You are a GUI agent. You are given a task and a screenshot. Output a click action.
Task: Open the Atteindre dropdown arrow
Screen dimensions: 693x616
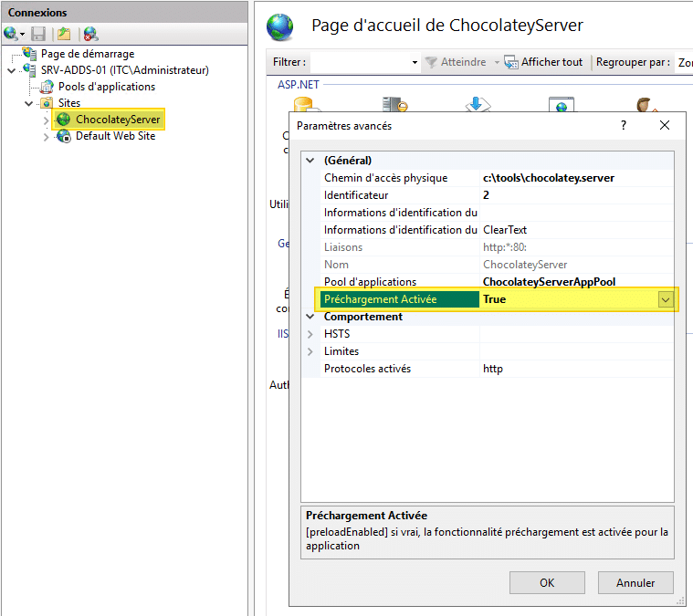(497, 63)
